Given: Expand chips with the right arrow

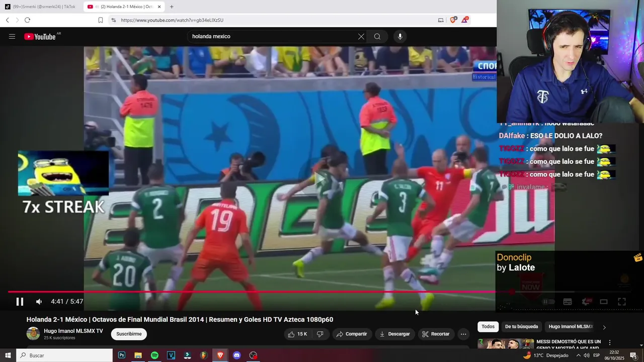Looking at the screenshot, I should pyautogui.click(x=604, y=327).
